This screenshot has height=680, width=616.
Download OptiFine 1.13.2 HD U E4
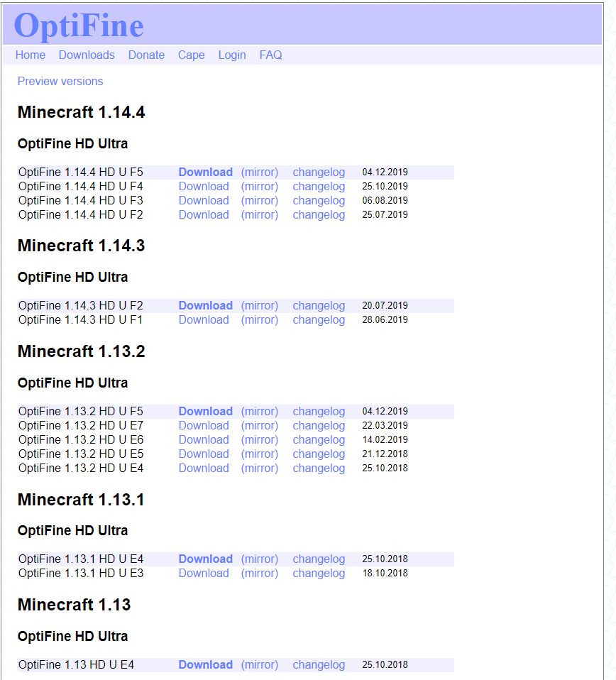point(204,468)
